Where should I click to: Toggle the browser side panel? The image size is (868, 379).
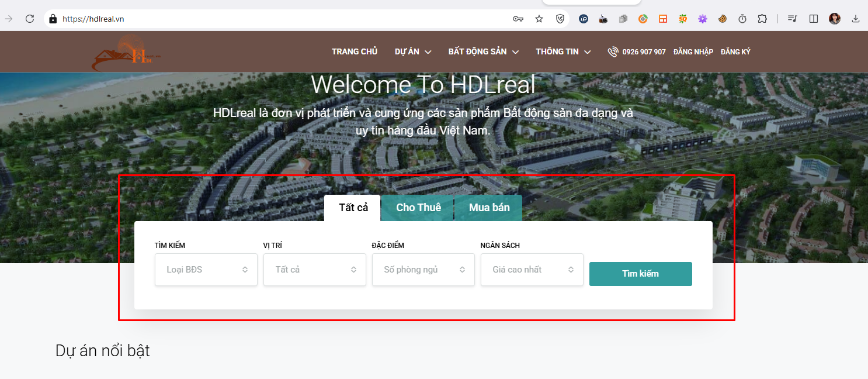[814, 19]
